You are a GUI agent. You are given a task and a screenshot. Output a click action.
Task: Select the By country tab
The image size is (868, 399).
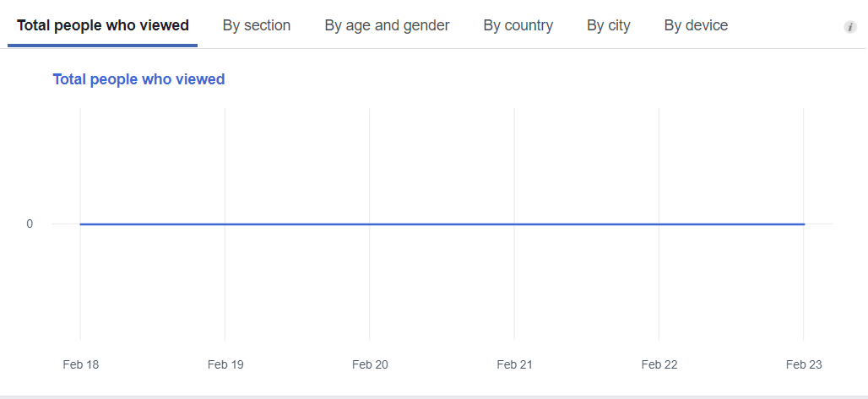click(518, 25)
